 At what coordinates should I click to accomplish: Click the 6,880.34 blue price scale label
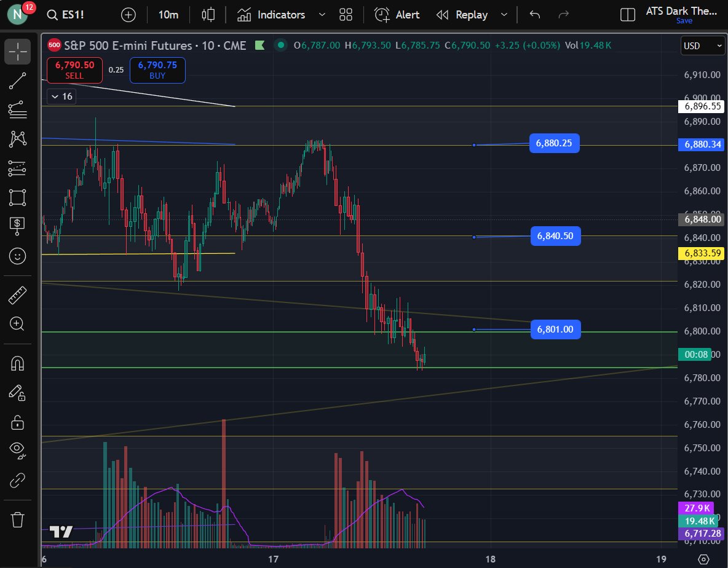701,144
